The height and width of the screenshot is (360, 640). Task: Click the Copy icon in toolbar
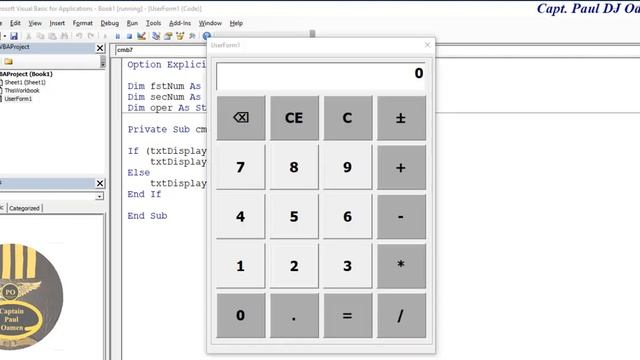(40, 36)
